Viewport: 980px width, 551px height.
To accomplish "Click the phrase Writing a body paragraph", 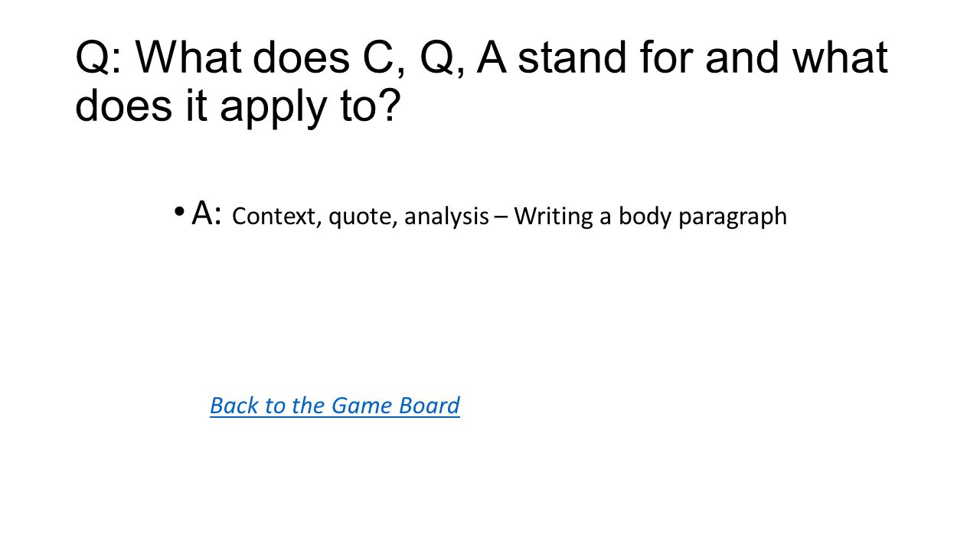I will point(651,217).
